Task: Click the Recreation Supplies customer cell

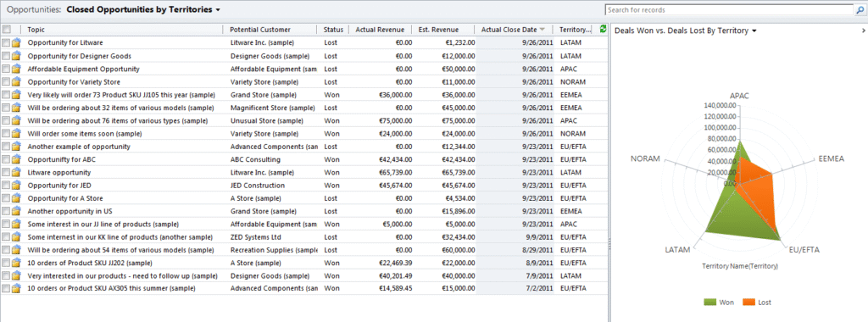Action: [274, 250]
